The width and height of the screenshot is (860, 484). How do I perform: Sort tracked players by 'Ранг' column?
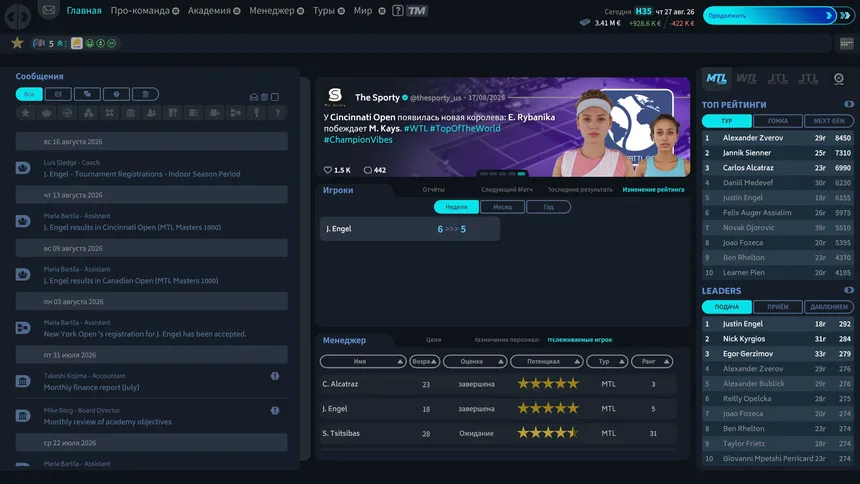652,361
